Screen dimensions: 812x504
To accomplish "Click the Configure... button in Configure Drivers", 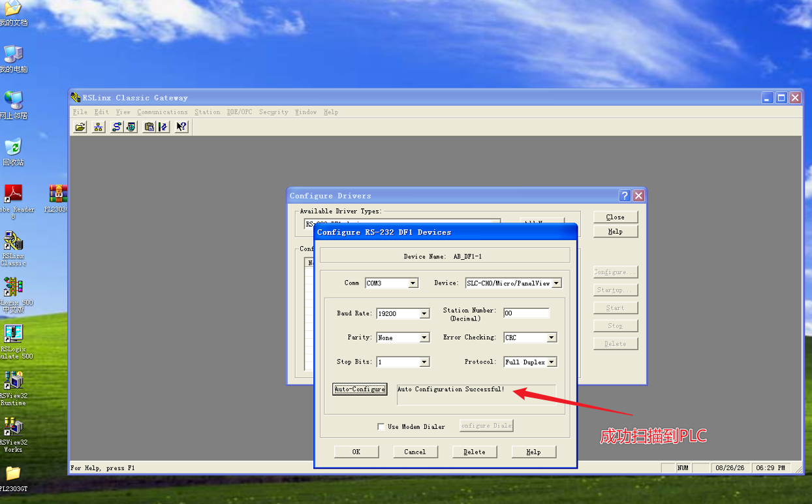I will pyautogui.click(x=616, y=272).
